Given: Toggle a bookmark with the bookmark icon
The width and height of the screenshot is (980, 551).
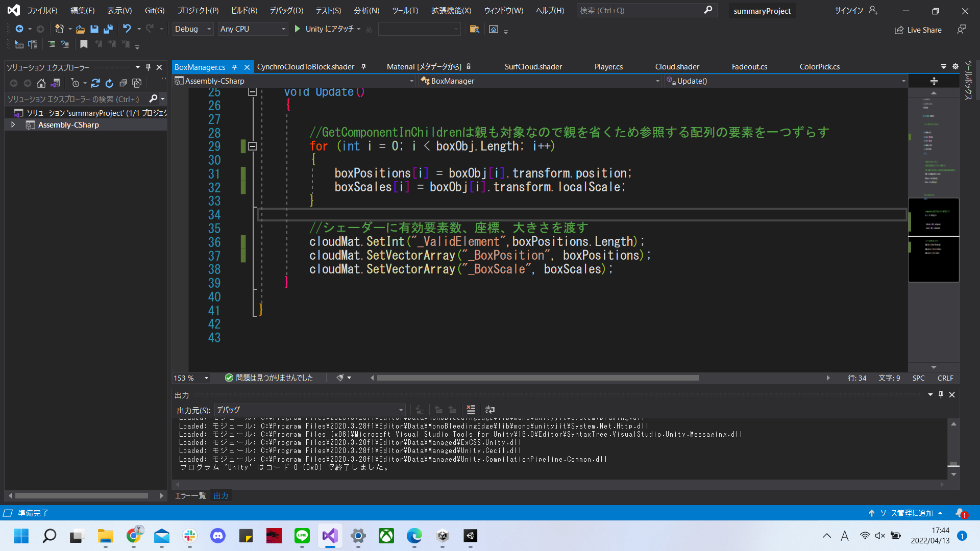Looking at the screenshot, I should tap(84, 44).
